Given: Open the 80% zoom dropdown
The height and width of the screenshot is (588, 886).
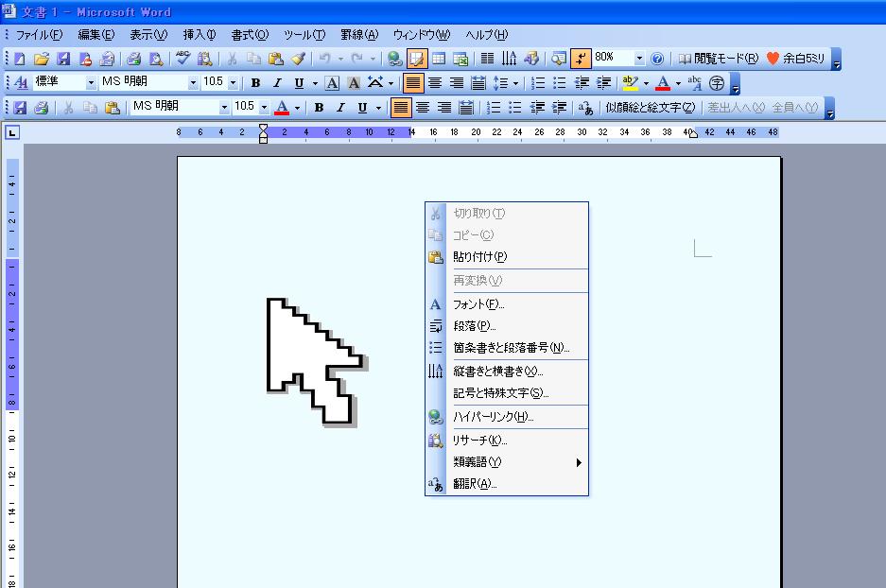Looking at the screenshot, I should click(639, 59).
